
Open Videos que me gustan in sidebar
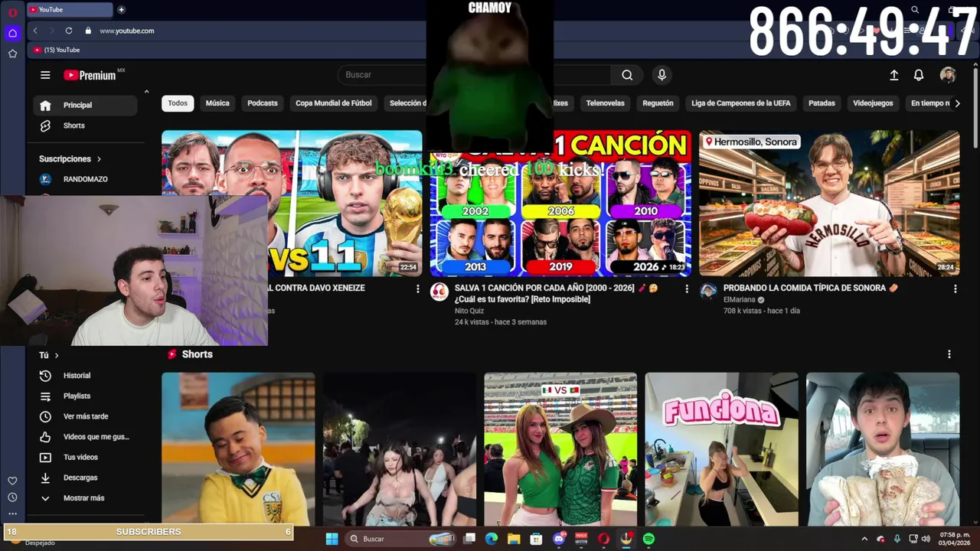coord(85,437)
